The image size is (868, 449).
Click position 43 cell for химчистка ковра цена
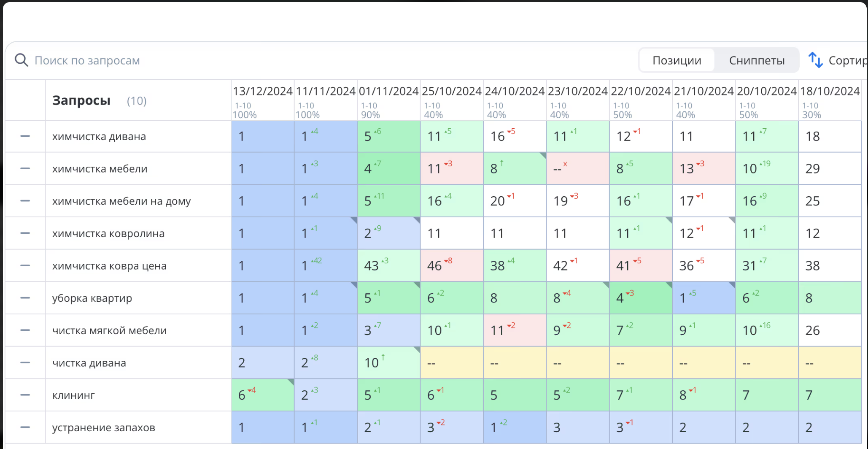[388, 266]
